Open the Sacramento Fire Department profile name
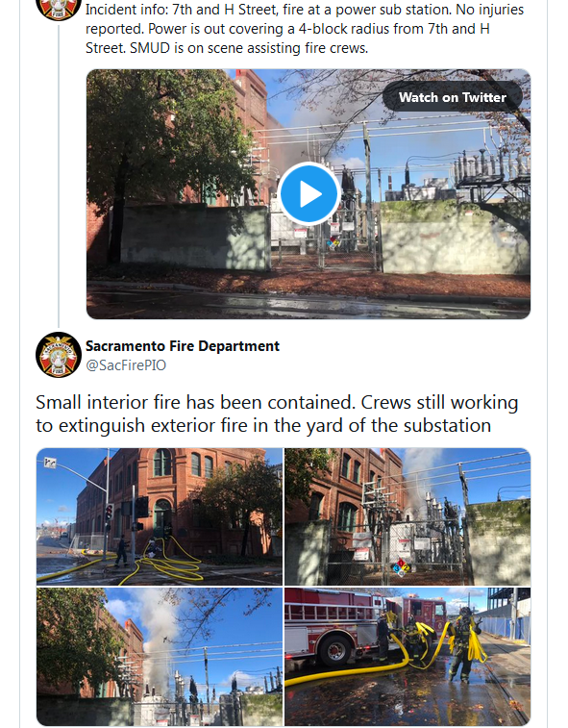Screen dimensions: 568x728 point(183,346)
